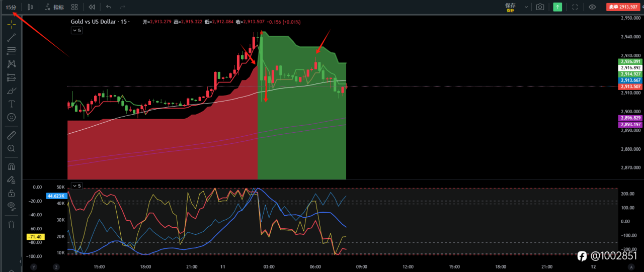Click the 2,950.000 price scale label

[630, 18]
